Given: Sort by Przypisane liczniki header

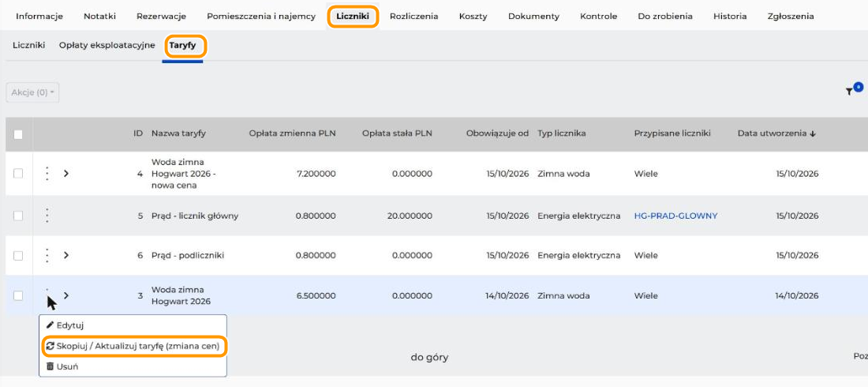Looking at the screenshot, I should coord(672,133).
